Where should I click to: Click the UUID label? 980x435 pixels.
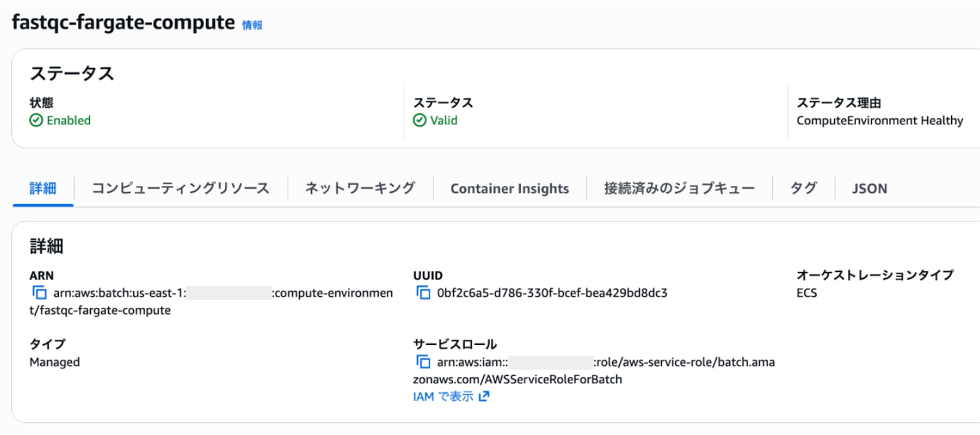[428, 275]
